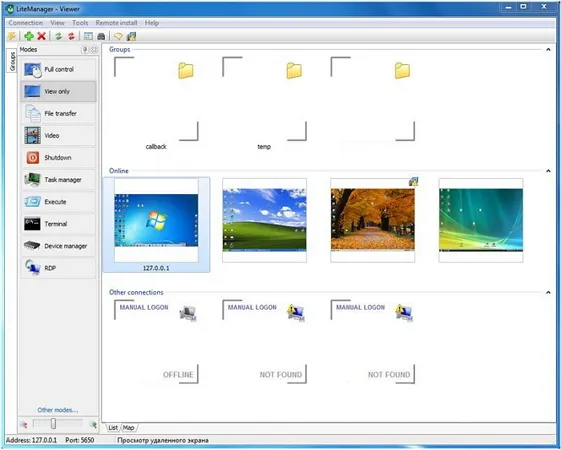Select RDP mode

58,268
